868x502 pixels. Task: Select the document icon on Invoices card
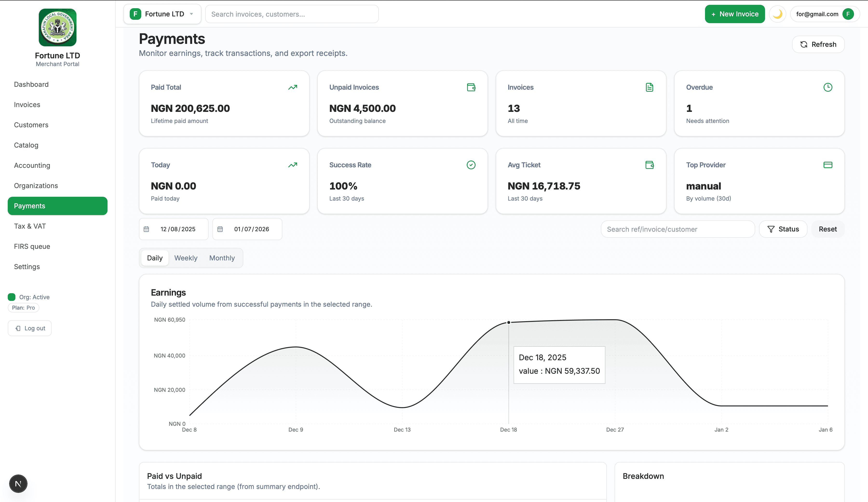click(649, 87)
